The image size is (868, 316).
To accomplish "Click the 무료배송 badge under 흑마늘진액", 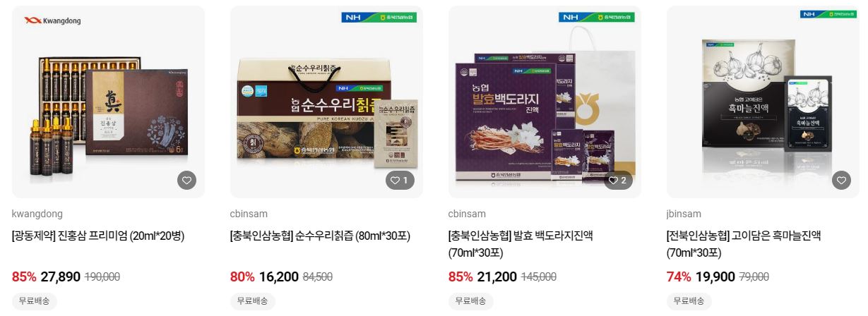I will [689, 301].
